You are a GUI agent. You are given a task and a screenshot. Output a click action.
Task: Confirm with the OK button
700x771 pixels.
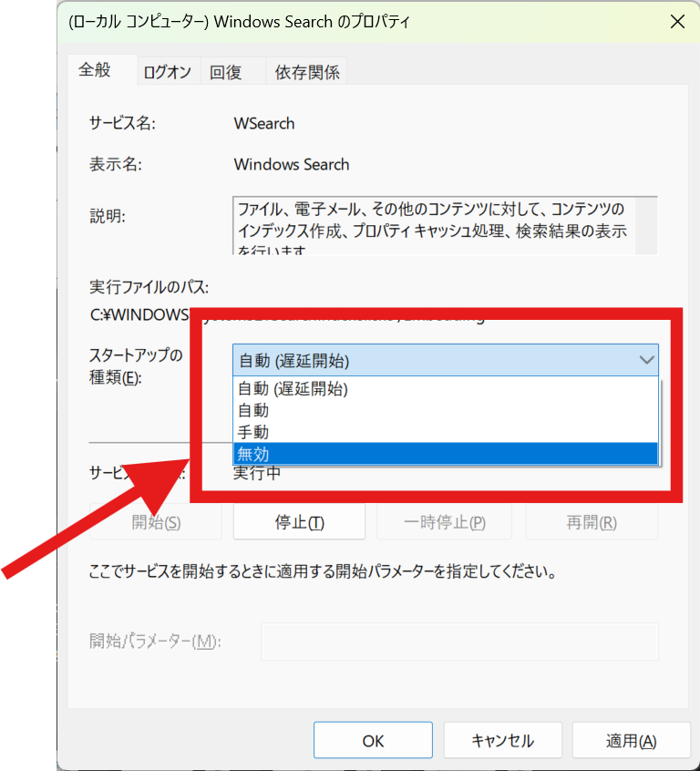coord(373,740)
